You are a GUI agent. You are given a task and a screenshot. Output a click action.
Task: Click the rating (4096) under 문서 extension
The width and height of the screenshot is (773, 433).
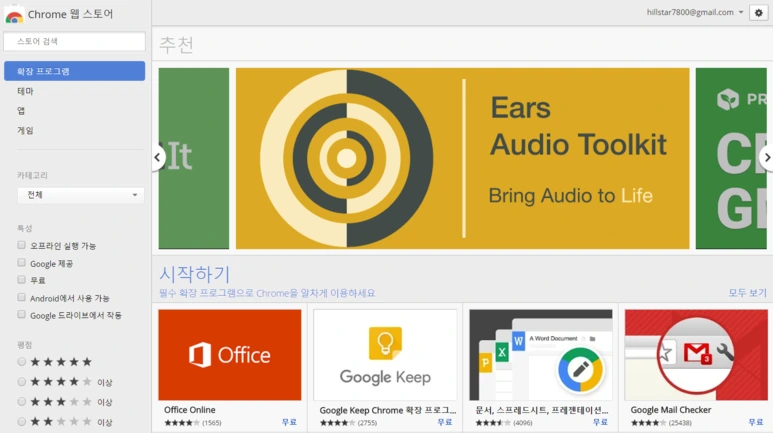click(x=504, y=423)
